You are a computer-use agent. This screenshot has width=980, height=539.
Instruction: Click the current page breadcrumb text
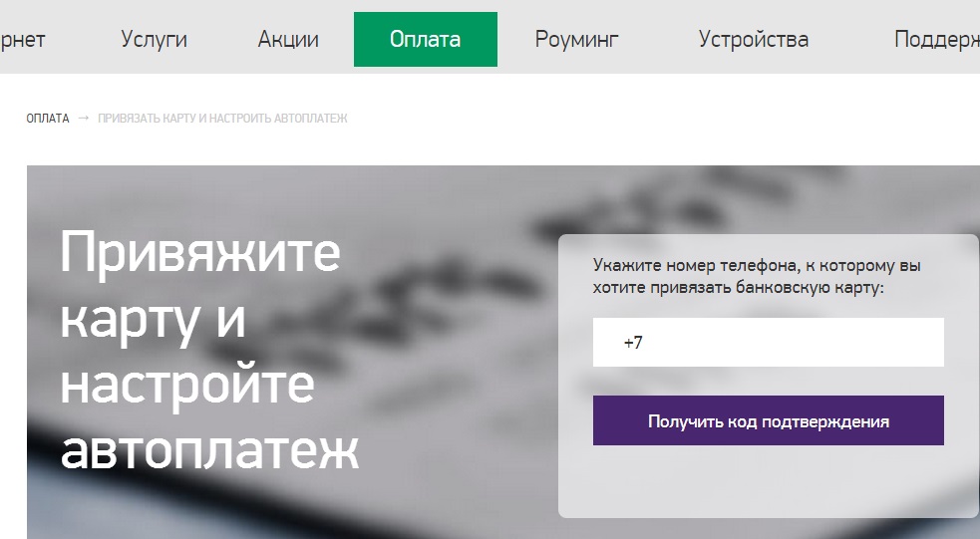pyautogui.click(x=222, y=119)
